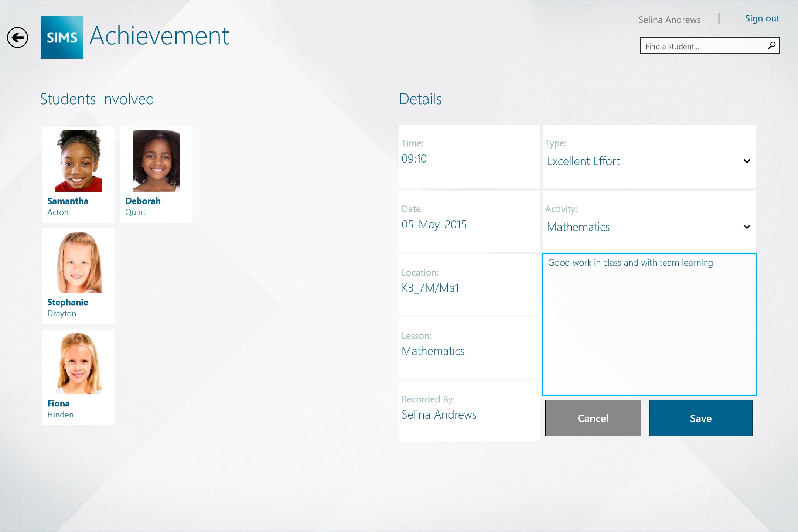The width and height of the screenshot is (798, 532).
Task: Click the back arrow icon
Action: (17, 37)
